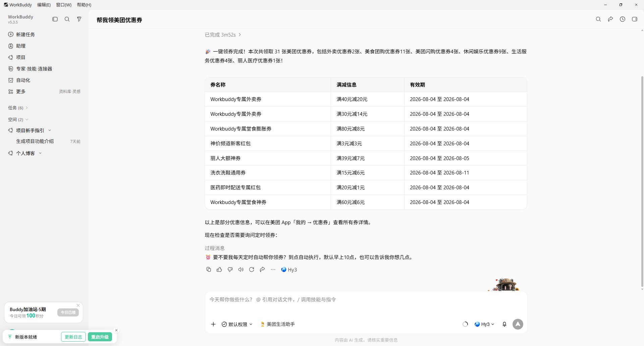This screenshot has height=346, width=644.
Task: Click the 有效期 column header
Action: tap(466, 85)
